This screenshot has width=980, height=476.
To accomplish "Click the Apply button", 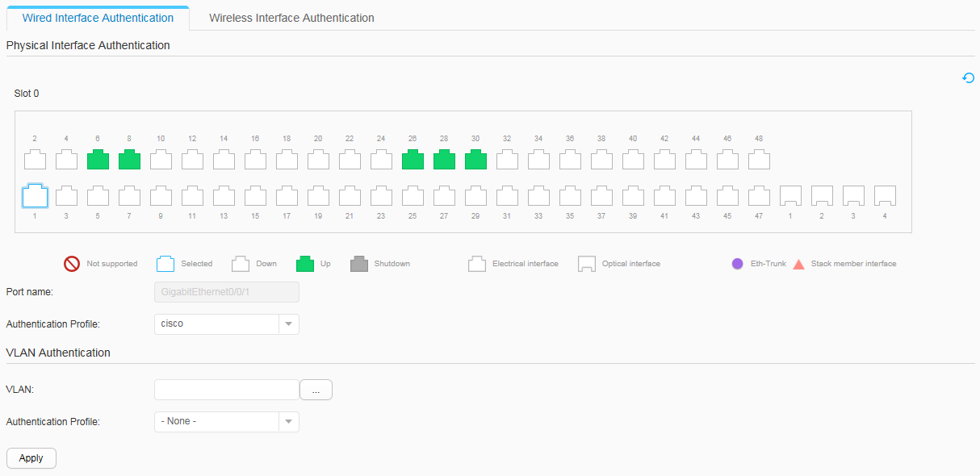I will pyautogui.click(x=31, y=457).
